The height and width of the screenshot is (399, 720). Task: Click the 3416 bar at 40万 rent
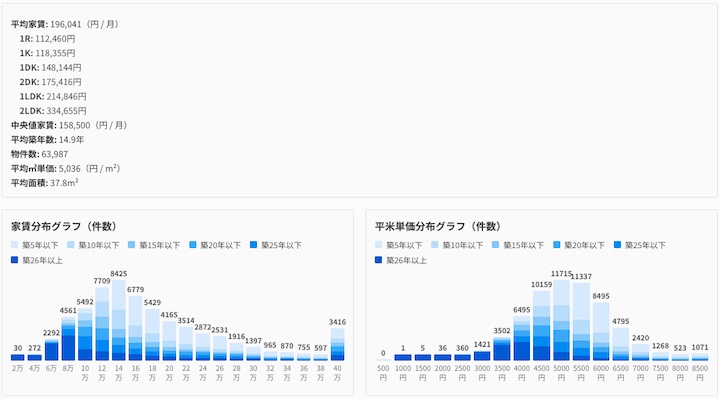click(x=338, y=344)
